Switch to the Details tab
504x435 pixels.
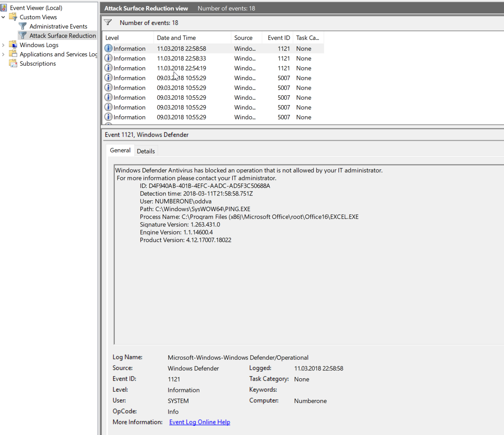[146, 151]
